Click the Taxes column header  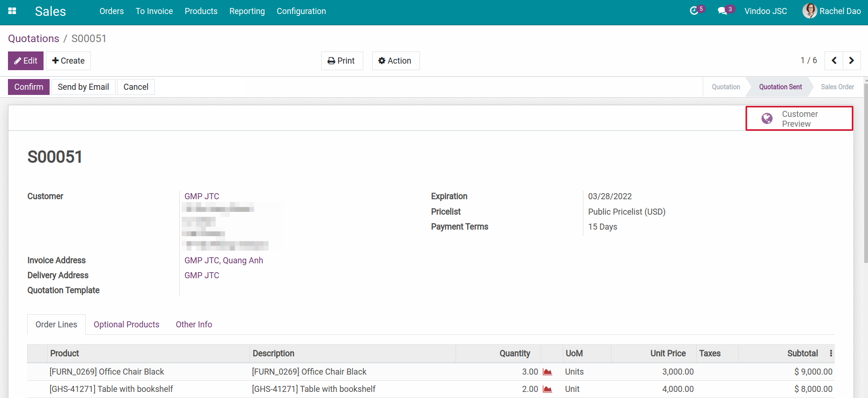click(717, 354)
